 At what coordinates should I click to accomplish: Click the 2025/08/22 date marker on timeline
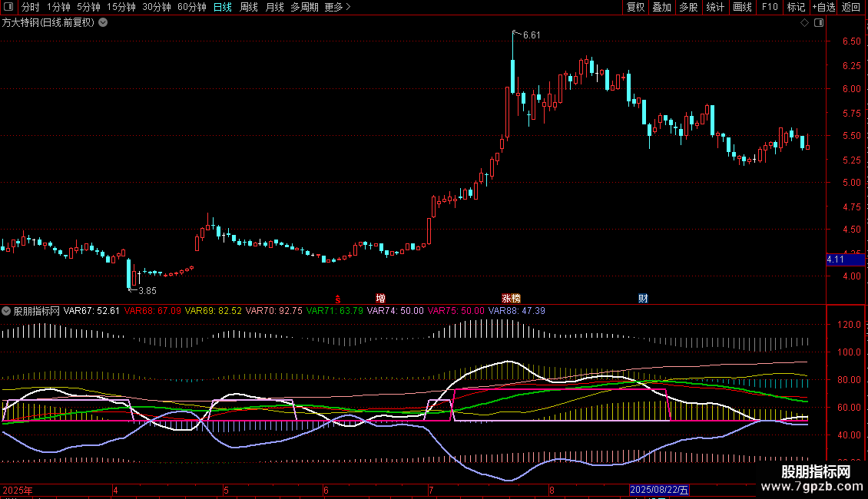[x=660, y=490]
